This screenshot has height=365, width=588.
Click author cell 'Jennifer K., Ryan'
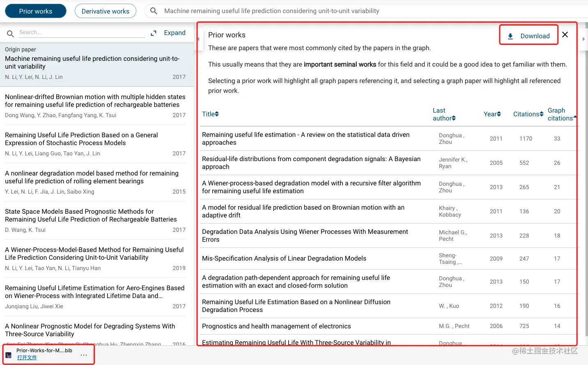[x=453, y=163]
